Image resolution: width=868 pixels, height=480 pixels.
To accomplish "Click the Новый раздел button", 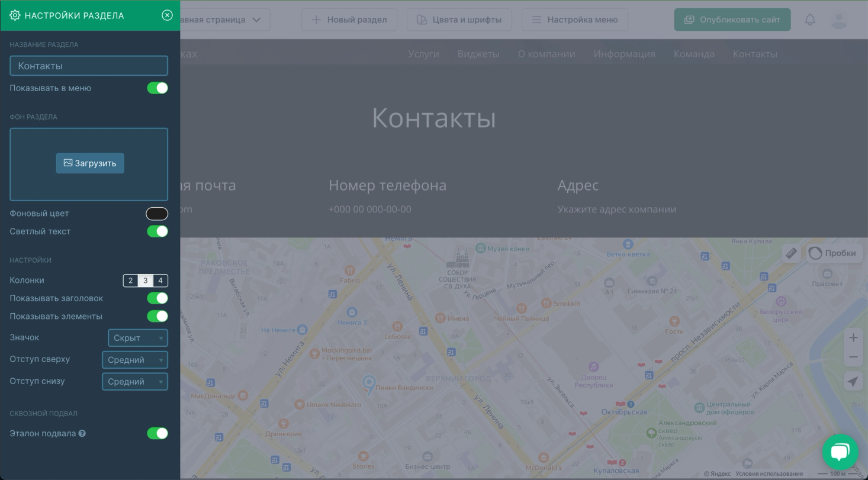I will (349, 20).
